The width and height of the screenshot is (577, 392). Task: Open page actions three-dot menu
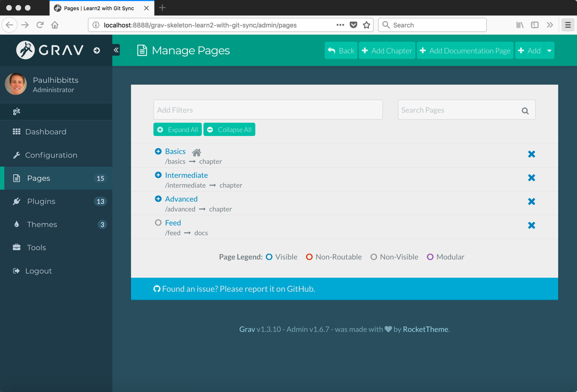tap(340, 25)
